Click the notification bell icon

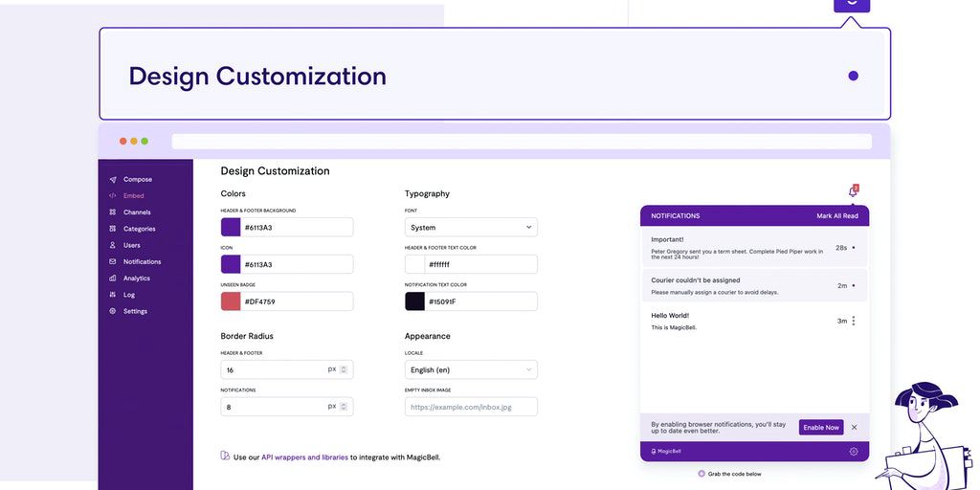[853, 191]
